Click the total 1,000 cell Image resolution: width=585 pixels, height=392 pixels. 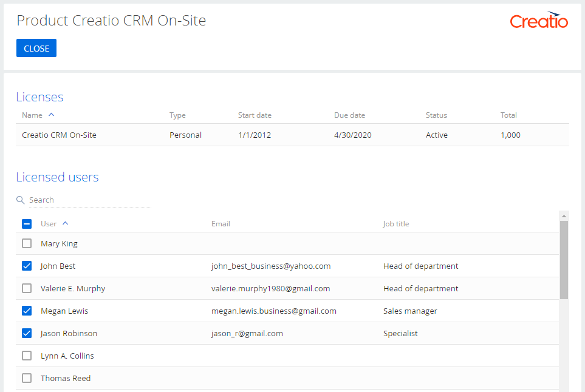coord(510,135)
